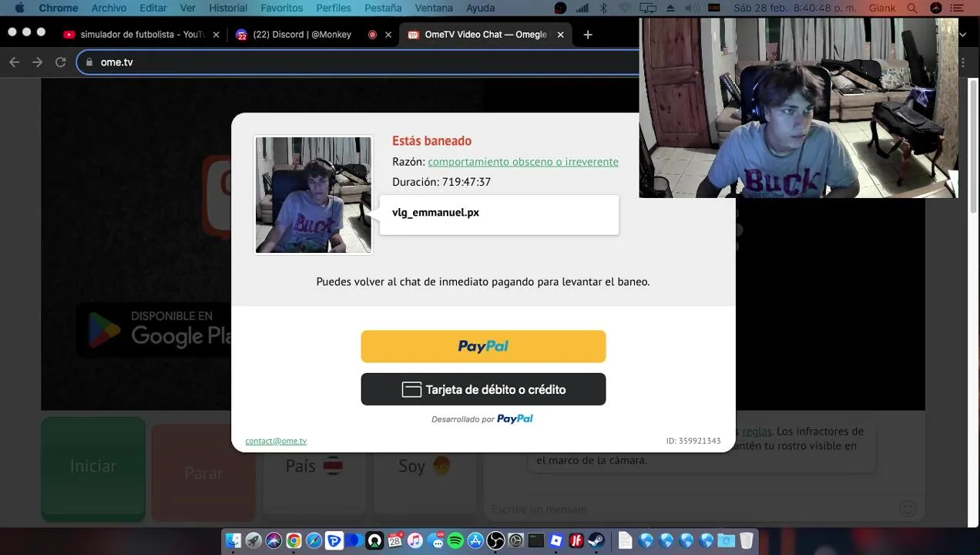
Task: Go back in Chrome
Action: pos(14,62)
